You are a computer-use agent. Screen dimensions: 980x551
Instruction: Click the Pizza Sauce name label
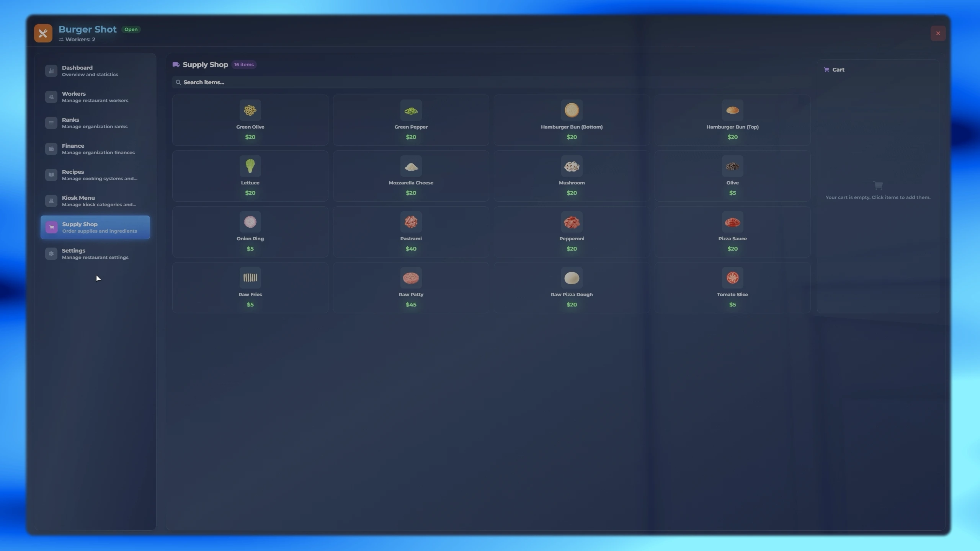click(x=732, y=239)
